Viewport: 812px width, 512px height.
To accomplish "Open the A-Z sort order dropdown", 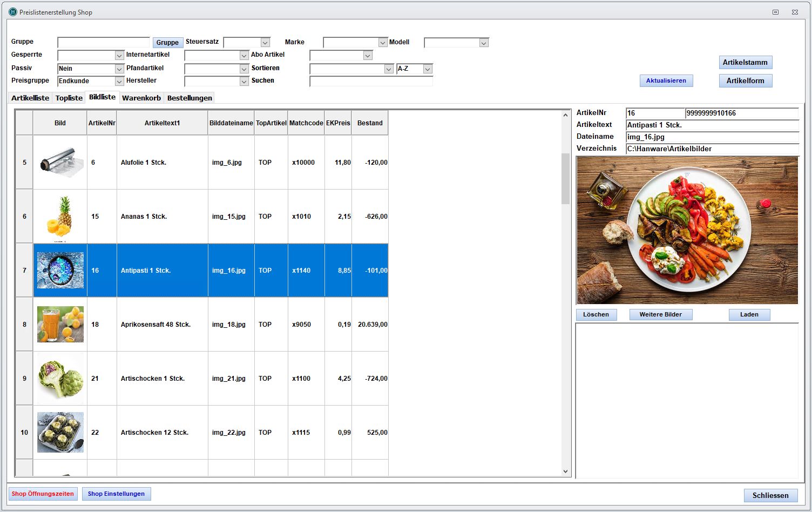I will (428, 69).
